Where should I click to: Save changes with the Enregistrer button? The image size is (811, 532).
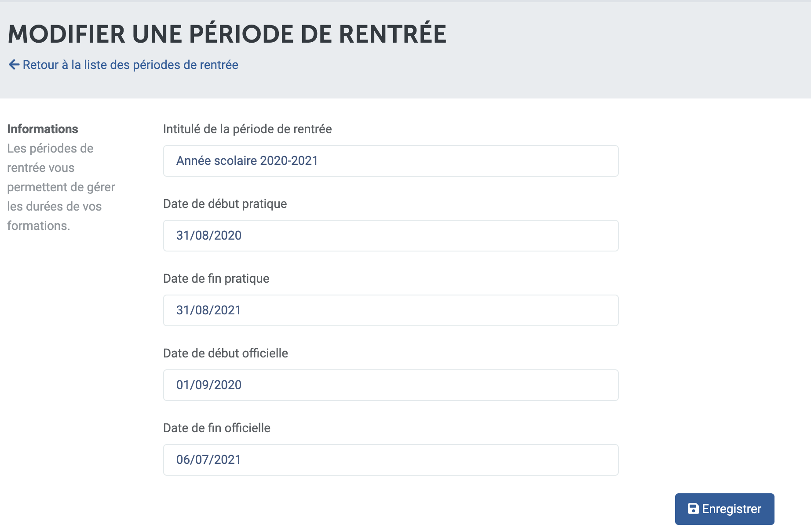(x=724, y=509)
